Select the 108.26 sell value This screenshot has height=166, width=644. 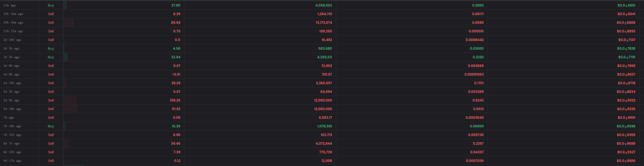[175, 100]
